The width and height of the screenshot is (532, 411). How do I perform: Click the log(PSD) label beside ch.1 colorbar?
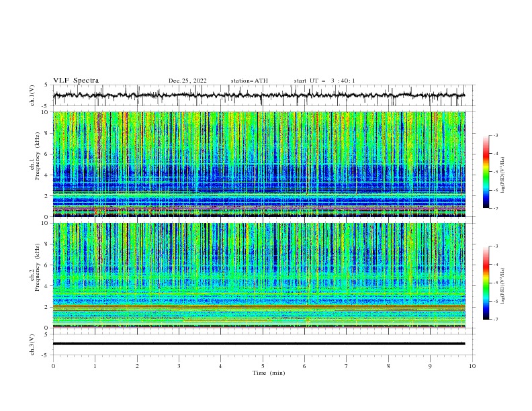pos(503,175)
